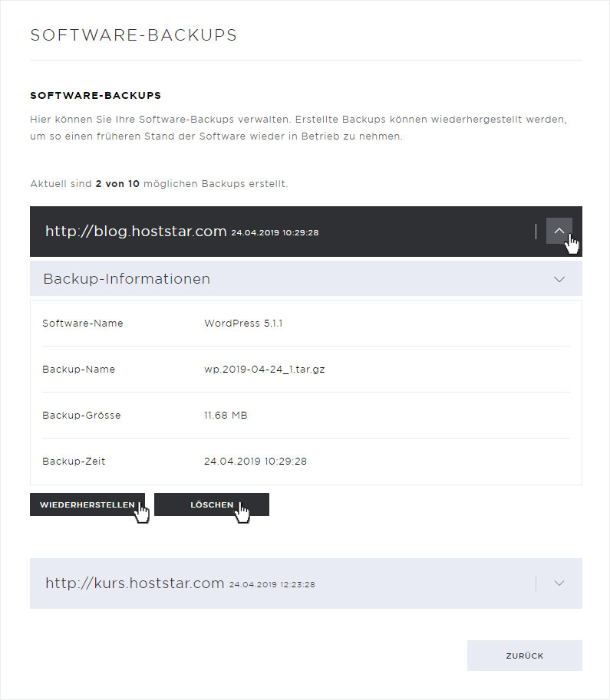Screen dimensions: 610x700
Task: Expand the kurs.hoststar.com backup chevron
Action: click(x=559, y=583)
